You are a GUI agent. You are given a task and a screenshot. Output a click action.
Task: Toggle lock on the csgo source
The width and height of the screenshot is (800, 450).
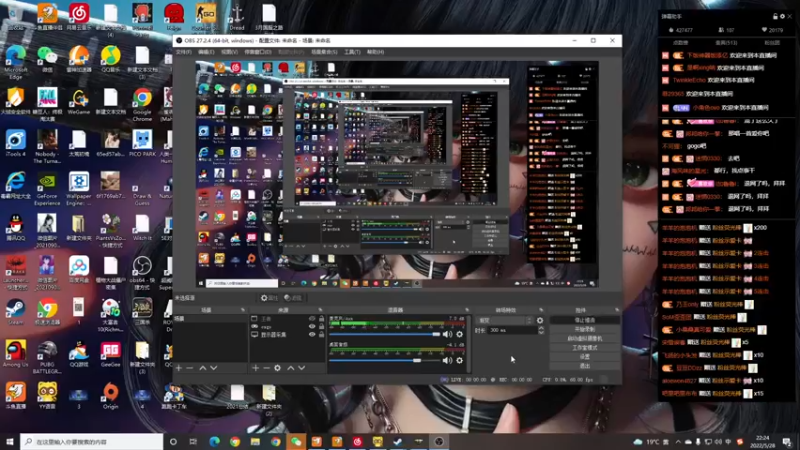(x=321, y=327)
